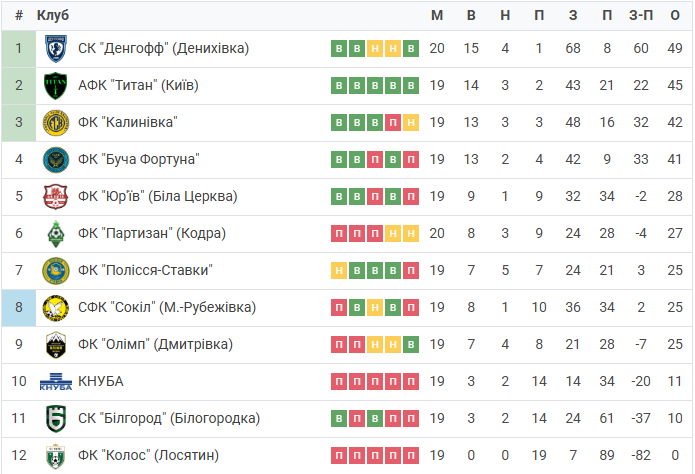Click the SK Dengoff club logo
695x474 pixels.
point(56,48)
